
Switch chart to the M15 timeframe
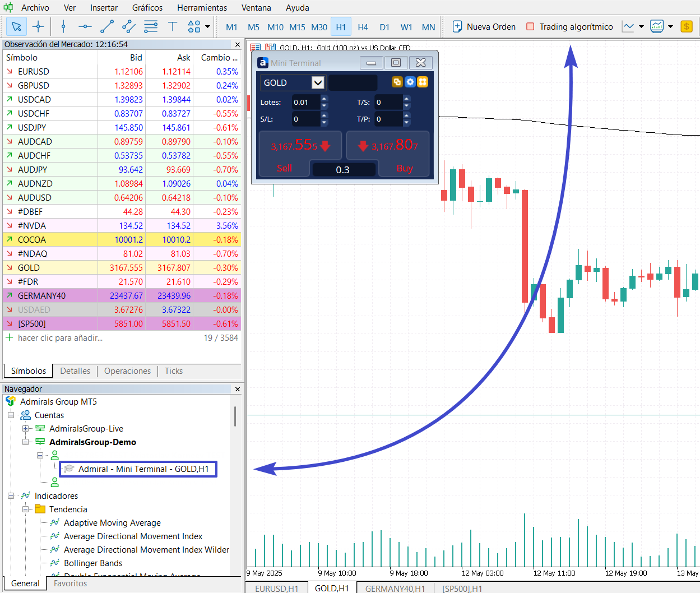(x=297, y=26)
